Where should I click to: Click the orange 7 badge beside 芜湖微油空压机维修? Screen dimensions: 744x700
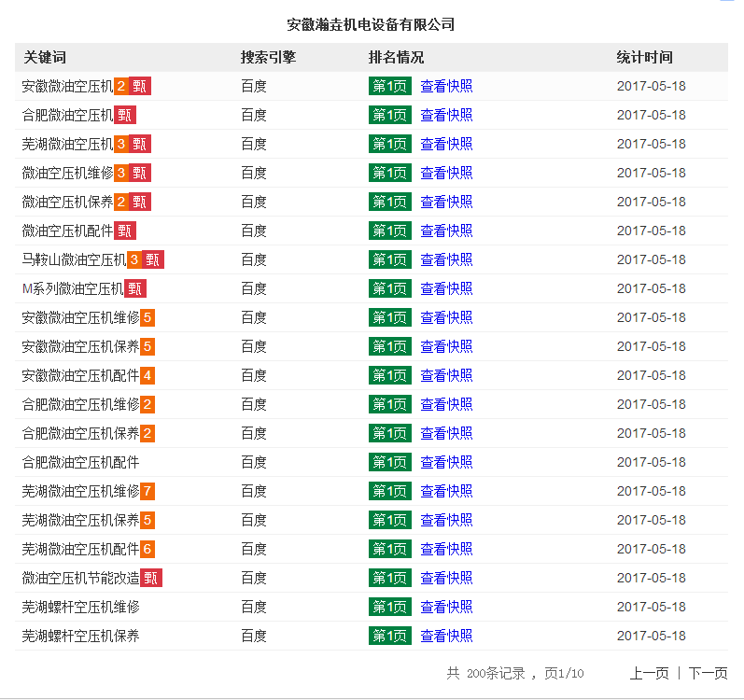147,491
